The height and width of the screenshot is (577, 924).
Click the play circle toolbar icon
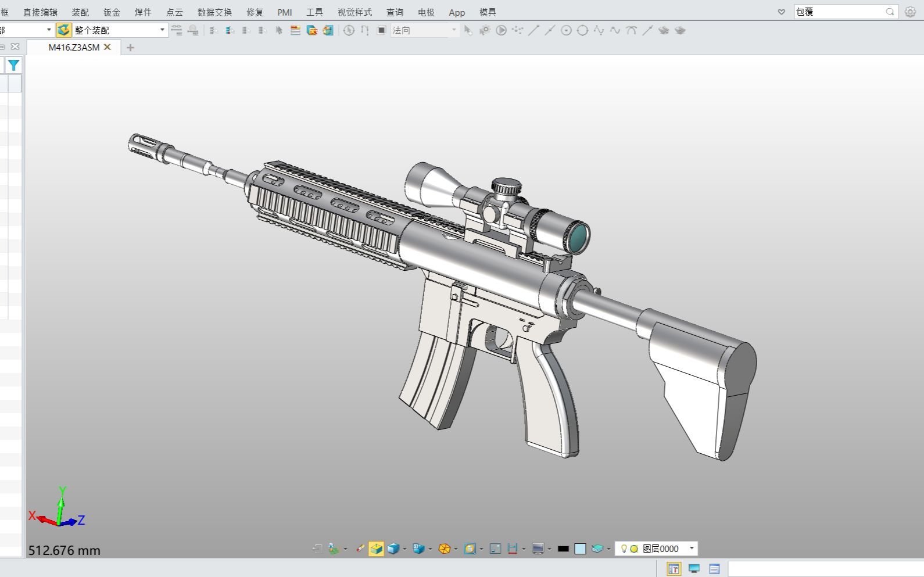[x=501, y=30]
